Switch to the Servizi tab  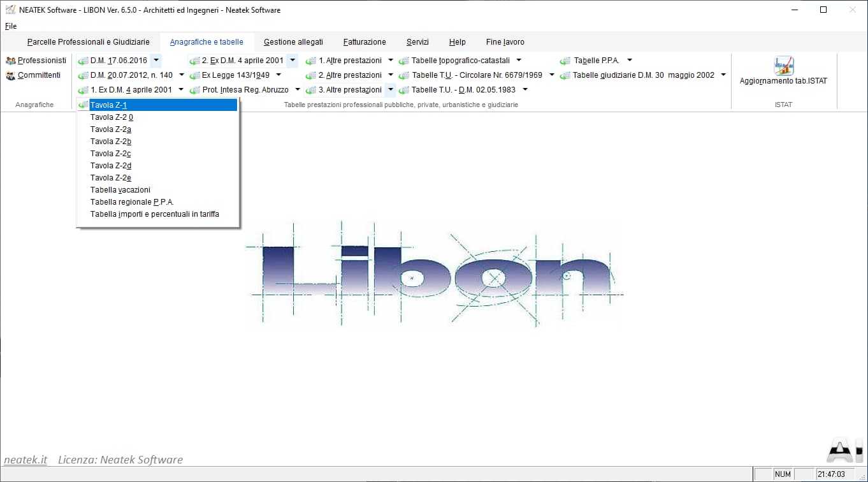click(x=417, y=42)
